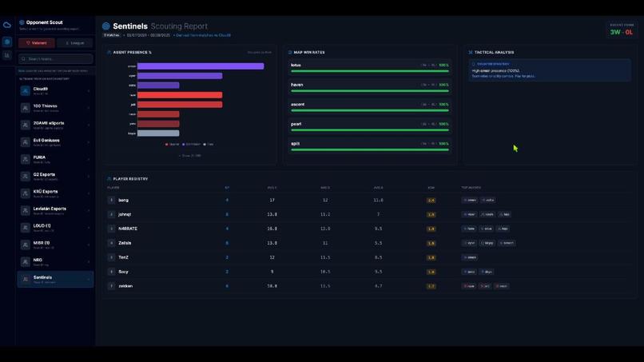Expand the NRG row chevron
The width and height of the screenshot is (644, 362).
[x=89, y=262]
